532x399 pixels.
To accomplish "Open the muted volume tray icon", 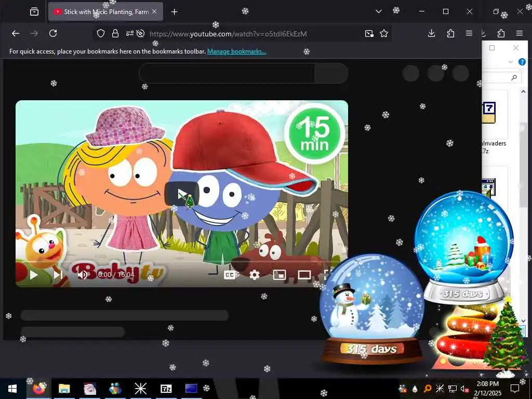I will [x=464, y=389].
